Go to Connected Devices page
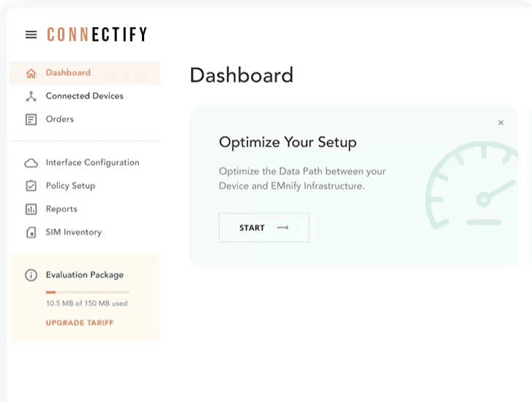 [84, 96]
